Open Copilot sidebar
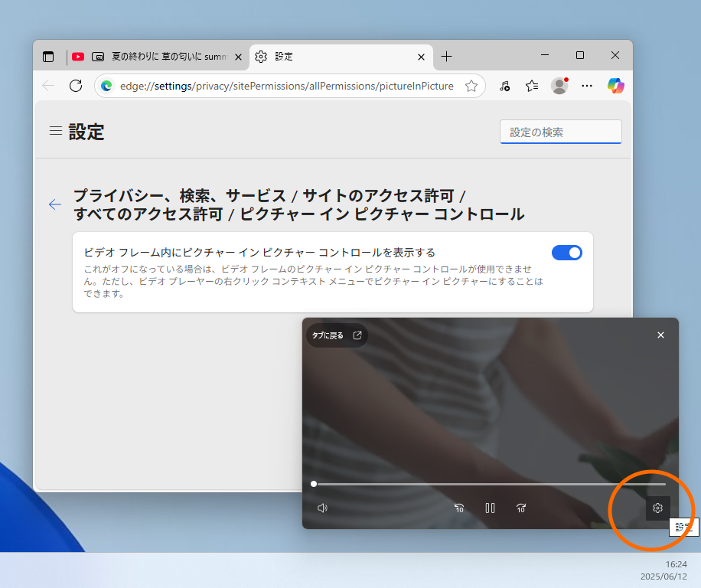 tap(615, 85)
